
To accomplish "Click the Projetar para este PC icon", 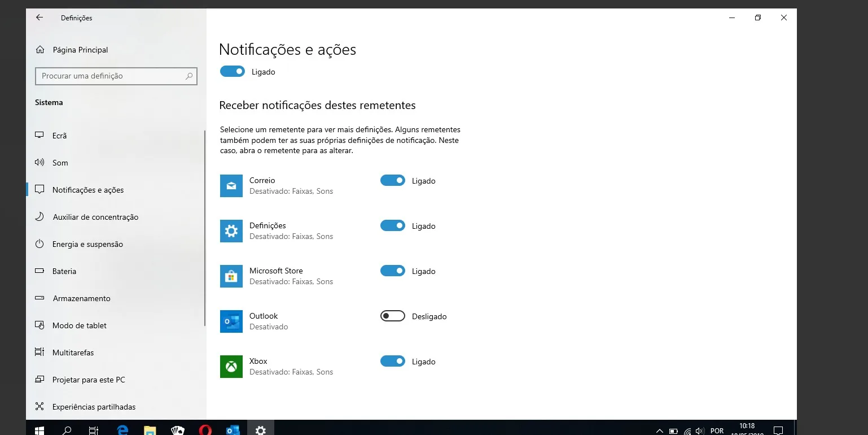I will click(x=40, y=379).
